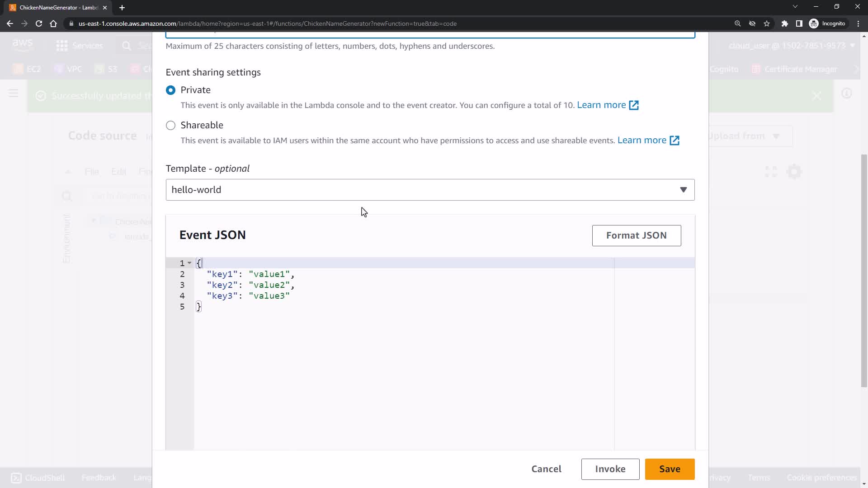Image resolution: width=868 pixels, height=488 pixels.
Task: Reload the page with browser refresh icon
Action: (39, 23)
